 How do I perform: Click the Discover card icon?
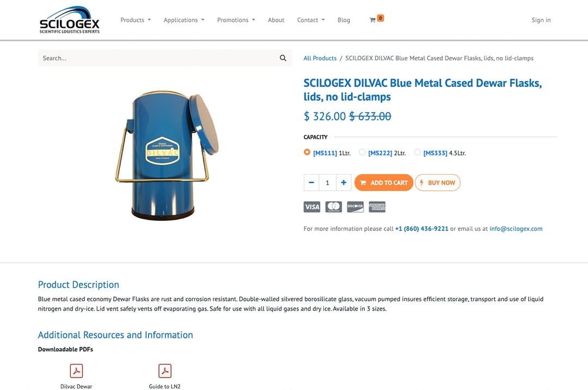[355, 207]
